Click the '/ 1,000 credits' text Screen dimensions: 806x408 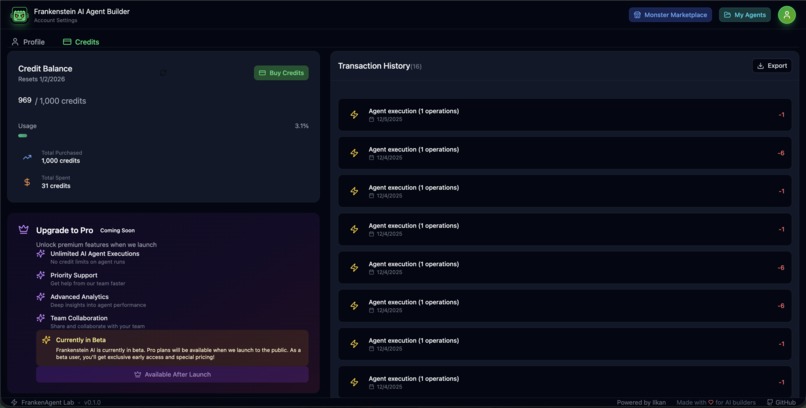61,101
